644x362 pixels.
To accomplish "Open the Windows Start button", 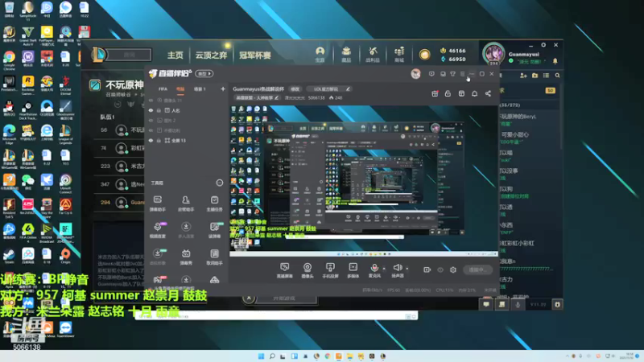I will tap(261, 356).
